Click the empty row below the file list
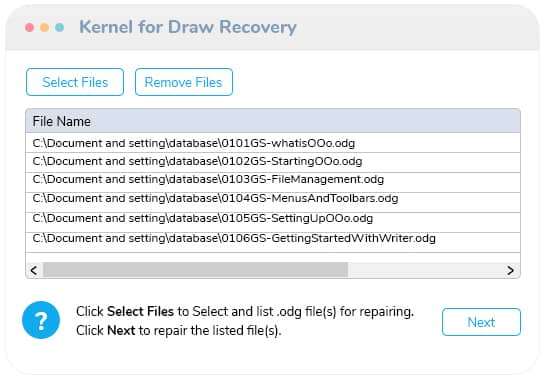This screenshot has width=545, height=380. pos(273,257)
